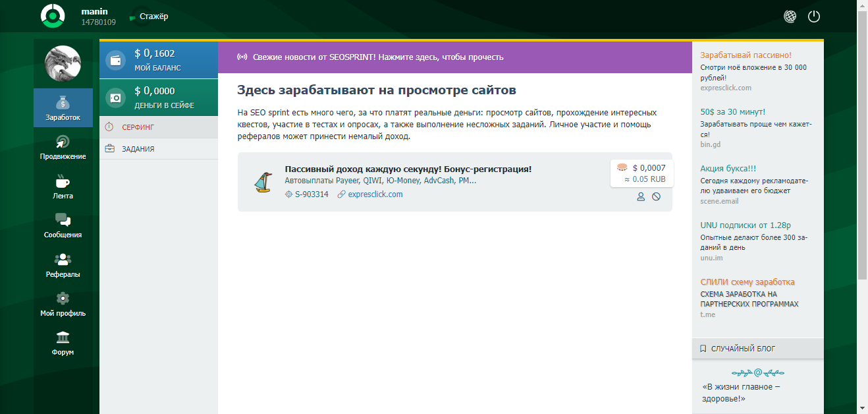
Task: Open the fresh SEOSPRINT news banner text
Action: [x=378, y=57]
